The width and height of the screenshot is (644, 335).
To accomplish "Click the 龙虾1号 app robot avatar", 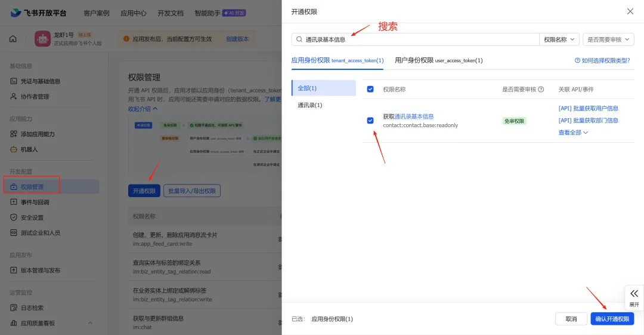I will pos(42,39).
